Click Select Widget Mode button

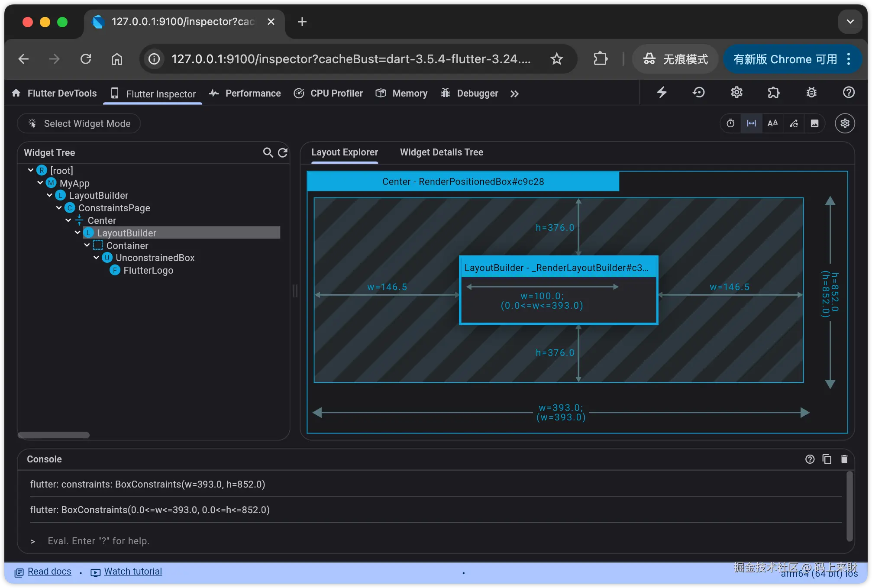click(79, 123)
